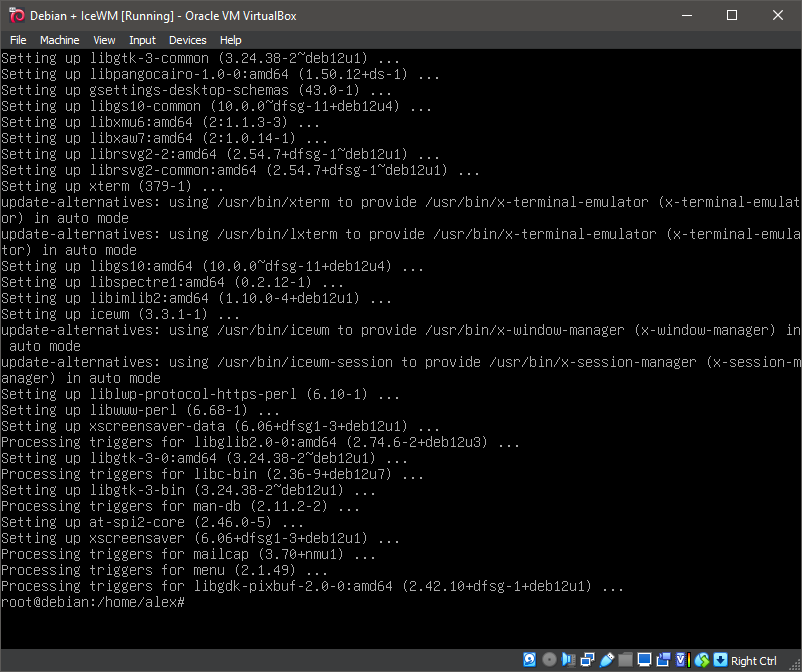
Task: Click the VirtualBox icon in the title bar
Action: click(x=14, y=15)
